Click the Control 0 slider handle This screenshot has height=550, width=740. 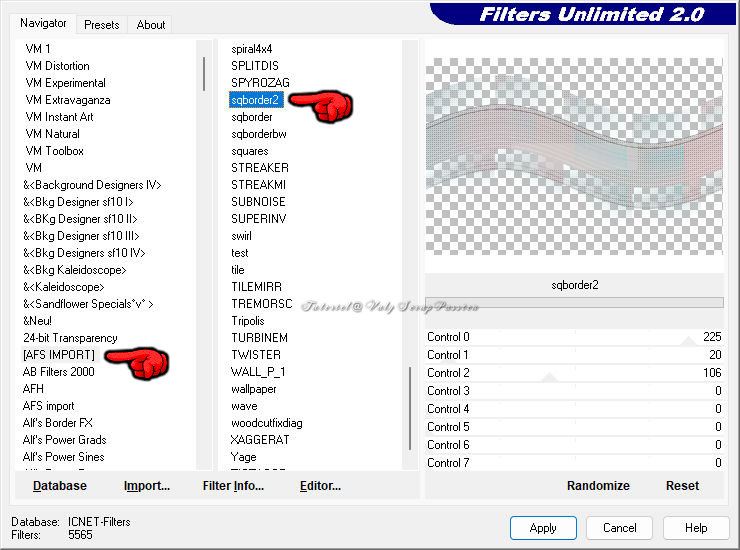point(688,341)
